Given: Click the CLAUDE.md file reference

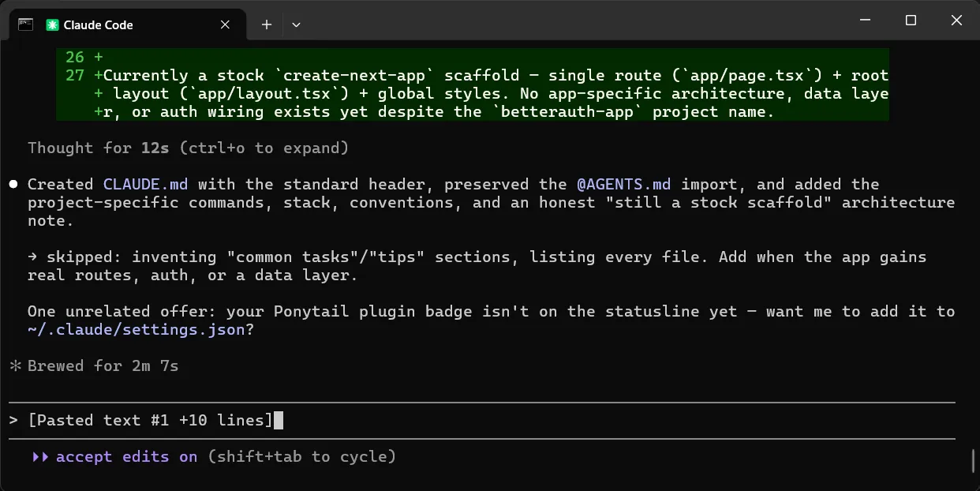Looking at the screenshot, I should 146,184.
